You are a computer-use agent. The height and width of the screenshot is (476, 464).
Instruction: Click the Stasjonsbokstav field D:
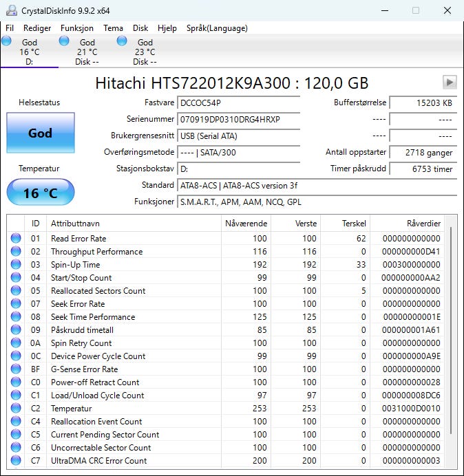pyautogui.click(x=238, y=169)
